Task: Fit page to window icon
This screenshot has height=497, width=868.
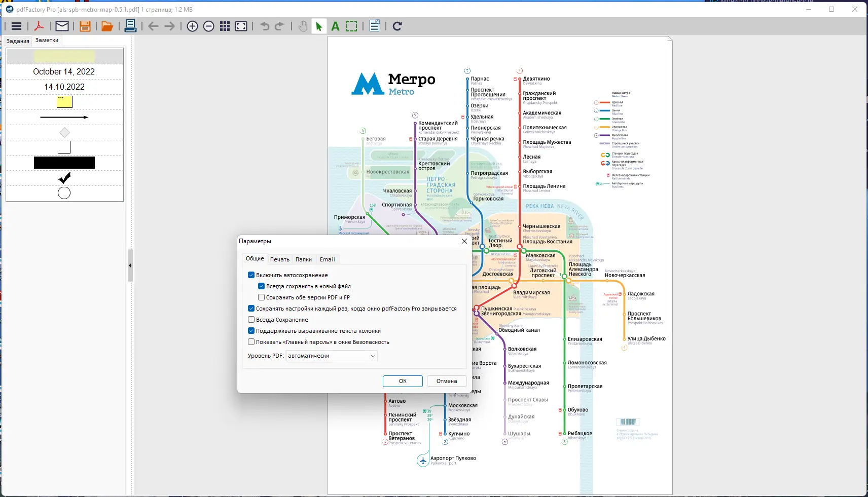Action: pyautogui.click(x=241, y=26)
